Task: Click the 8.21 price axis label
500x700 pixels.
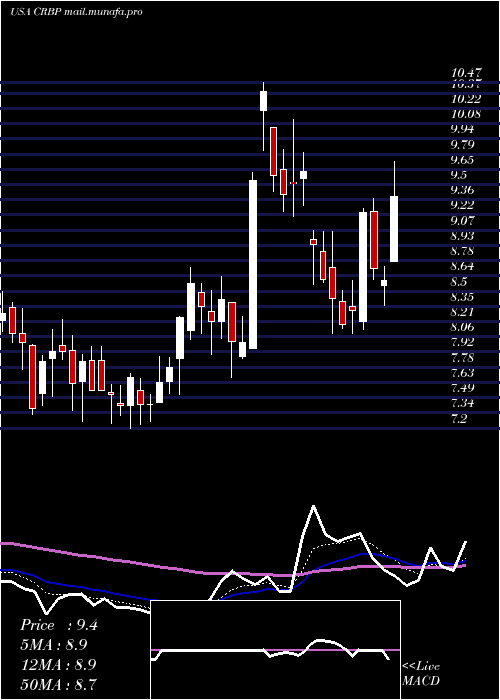Action: [x=462, y=312]
